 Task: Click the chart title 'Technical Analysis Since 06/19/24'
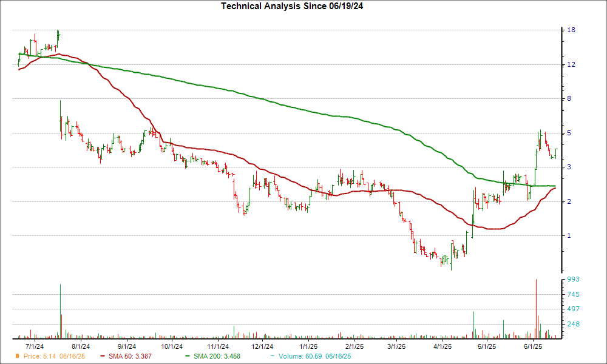click(292, 6)
